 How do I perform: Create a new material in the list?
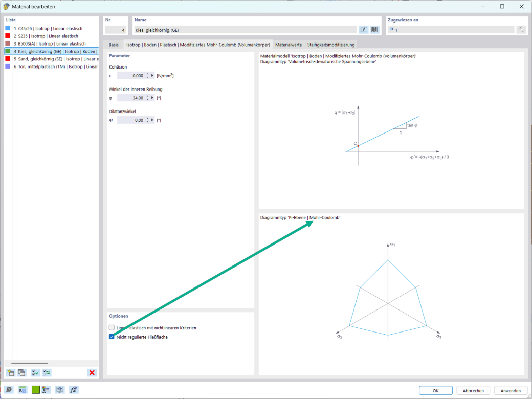[x=11, y=372]
